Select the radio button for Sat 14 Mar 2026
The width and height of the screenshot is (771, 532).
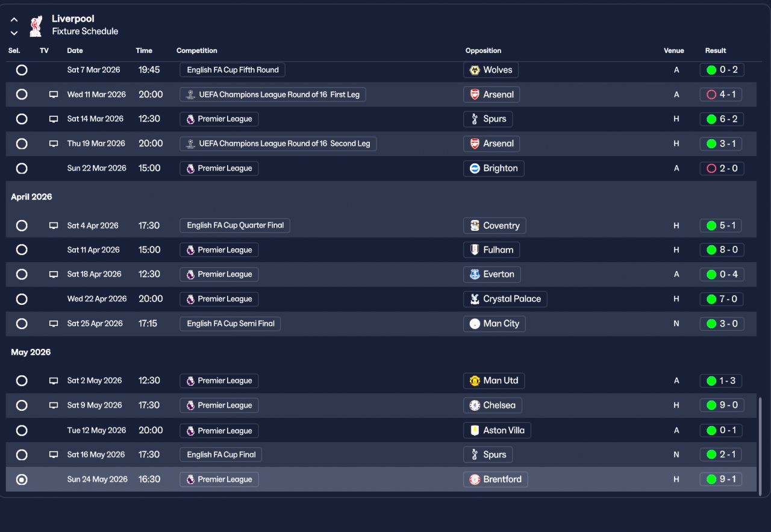[22, 119]
